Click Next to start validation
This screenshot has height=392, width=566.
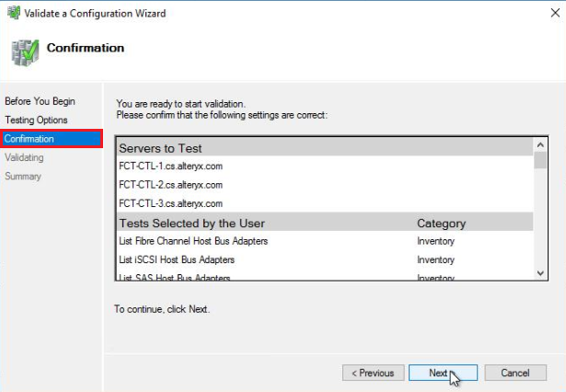click(x=443, y=373)
